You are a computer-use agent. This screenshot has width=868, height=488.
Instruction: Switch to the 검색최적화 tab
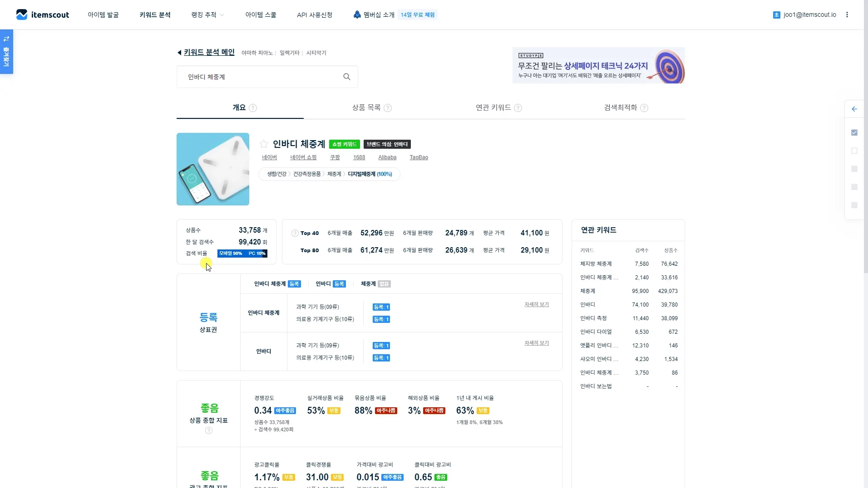coord(621,107)
